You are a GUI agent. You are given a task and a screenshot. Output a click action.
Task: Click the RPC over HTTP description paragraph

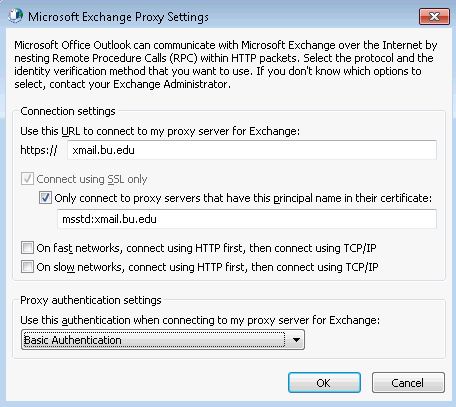click(226, 65)
